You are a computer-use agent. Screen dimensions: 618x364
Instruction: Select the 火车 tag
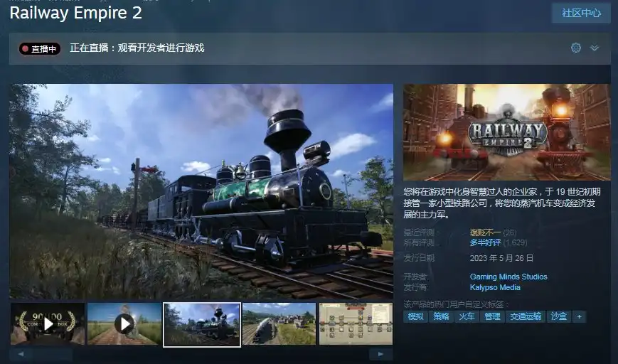[x=466, y=316]
